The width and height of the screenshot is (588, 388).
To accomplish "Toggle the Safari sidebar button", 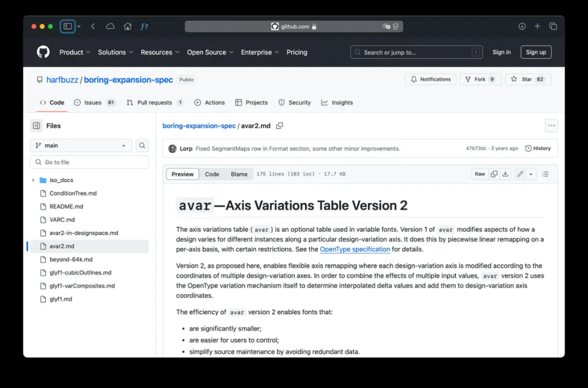I will pyautogui.click(x=68, y=26).
